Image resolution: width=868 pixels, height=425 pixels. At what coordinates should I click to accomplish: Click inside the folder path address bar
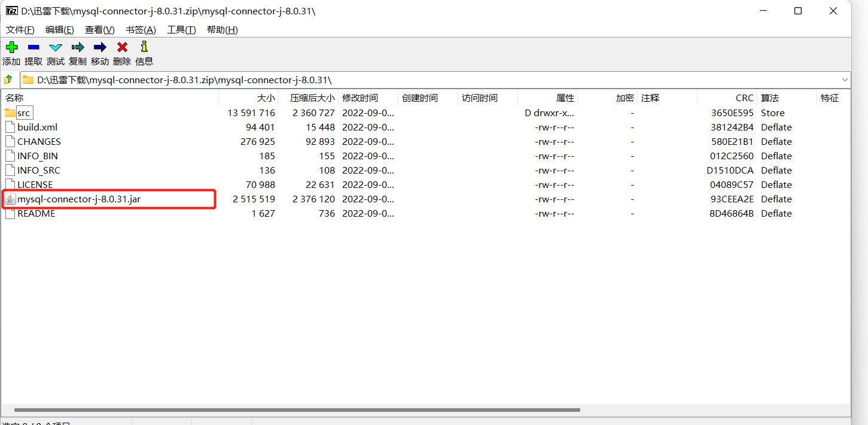click(239, 79)
